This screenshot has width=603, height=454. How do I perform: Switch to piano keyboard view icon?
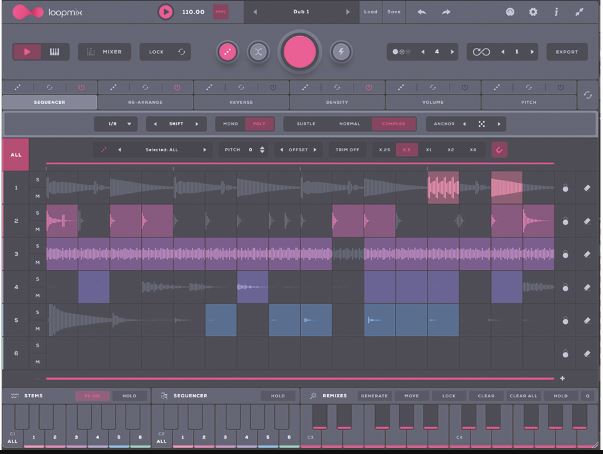pyautogui.click(x=55, y=52)
